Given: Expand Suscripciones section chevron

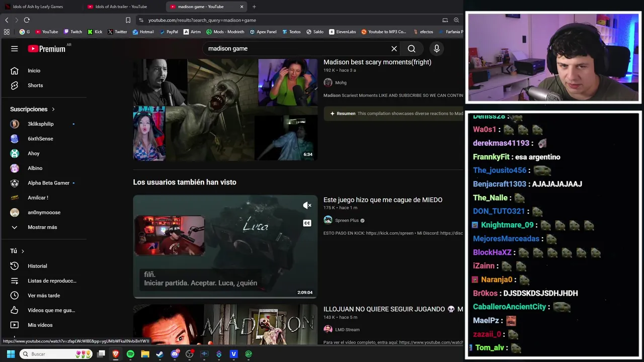Looking at the screenshot, I should coord(53,109).
